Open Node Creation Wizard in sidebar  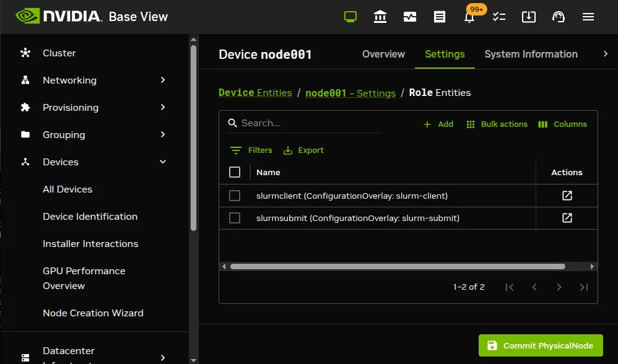[93, 313]
